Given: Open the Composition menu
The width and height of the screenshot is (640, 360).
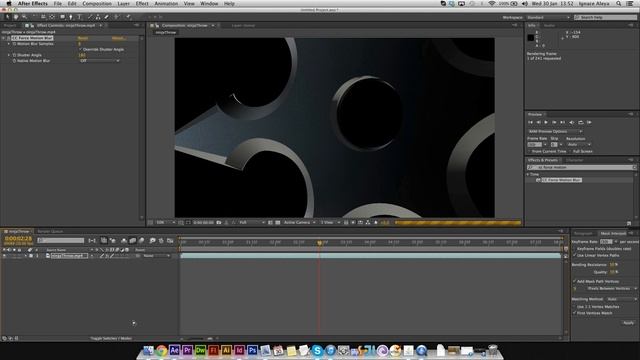Looking at the screenshot, I should pyautogui.click(x=97, y=3).
